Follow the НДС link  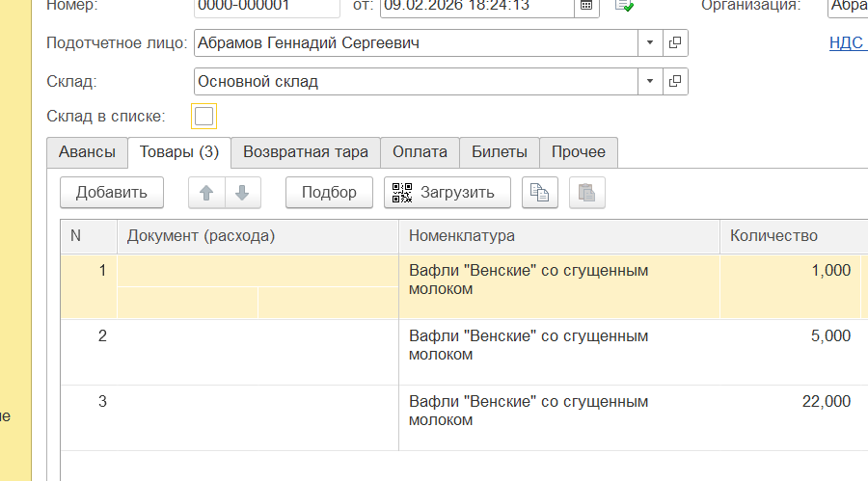point(846,43)
